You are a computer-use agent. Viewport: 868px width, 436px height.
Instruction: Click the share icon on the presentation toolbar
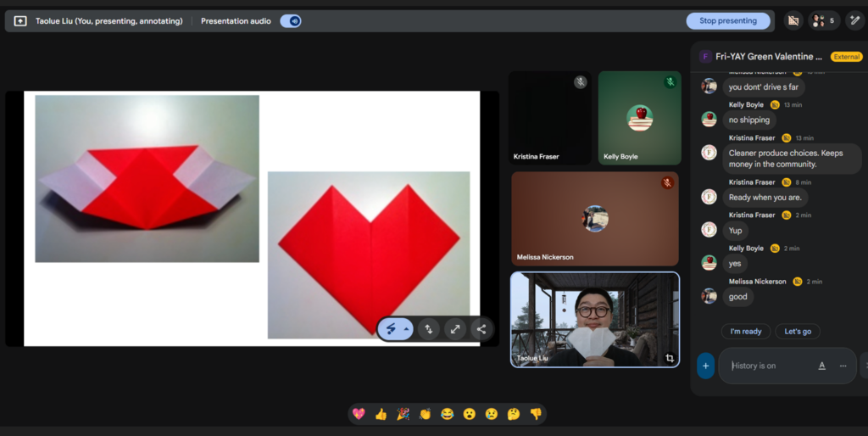(481, 329)
